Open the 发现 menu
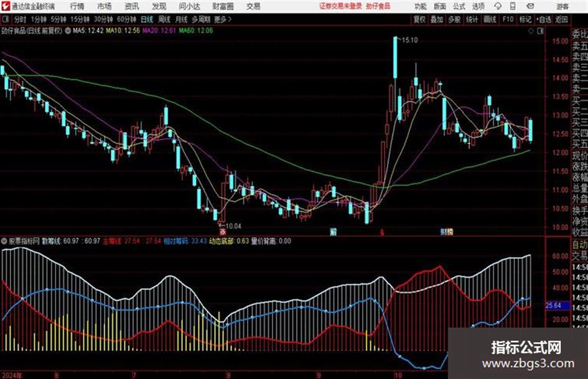Image resolution: width=588 pixels, height=379 pixels. click(x=159, y=6)
